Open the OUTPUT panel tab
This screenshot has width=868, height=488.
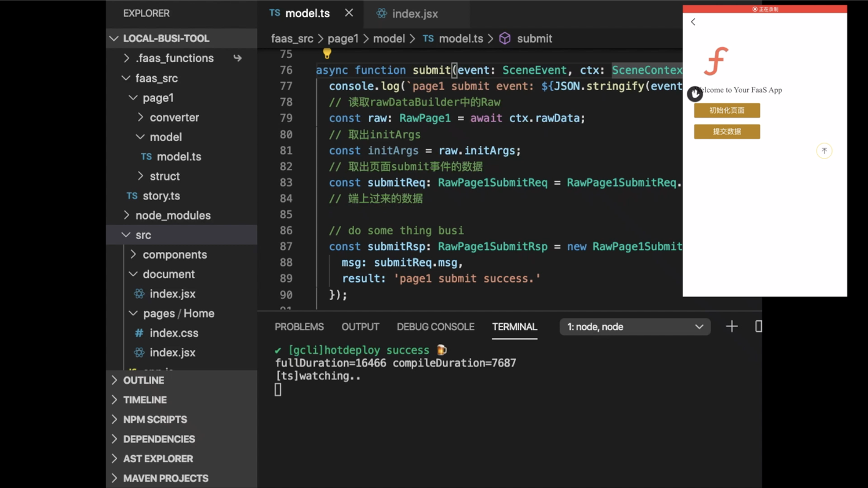[x=360, y=327]
